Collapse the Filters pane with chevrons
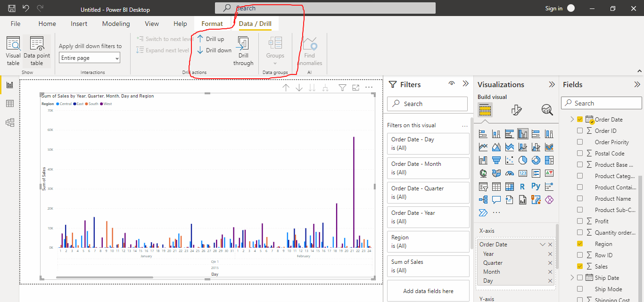The image size is (644, 302). pos(466,84)
